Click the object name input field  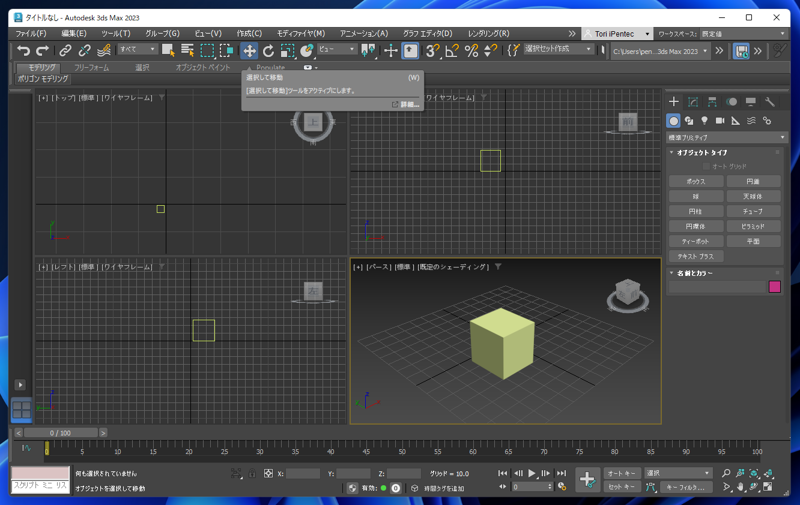click(717, 287)
